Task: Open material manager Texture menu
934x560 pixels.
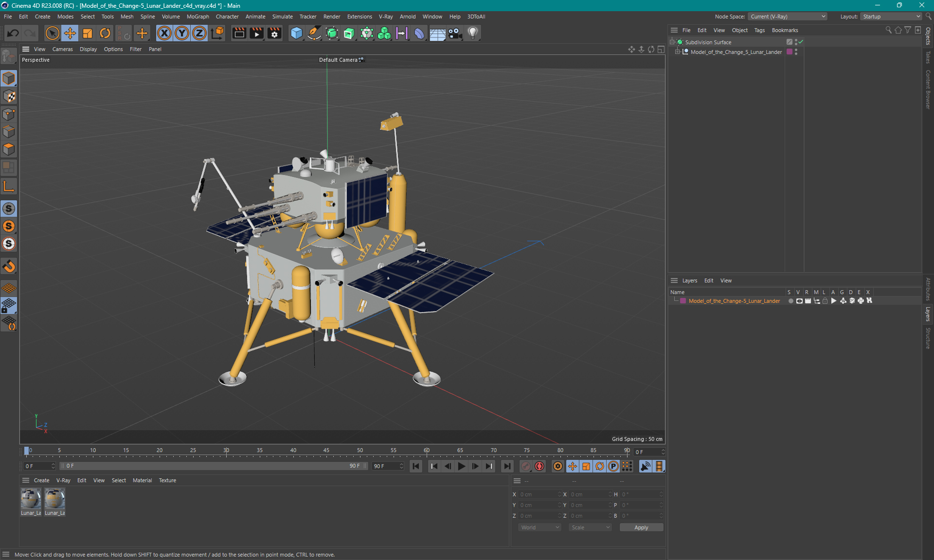Action: tap(167, 480)
